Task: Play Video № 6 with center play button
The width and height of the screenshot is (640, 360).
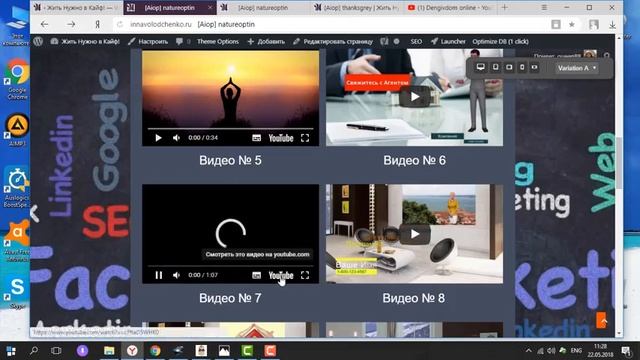Action: (415, 97)
